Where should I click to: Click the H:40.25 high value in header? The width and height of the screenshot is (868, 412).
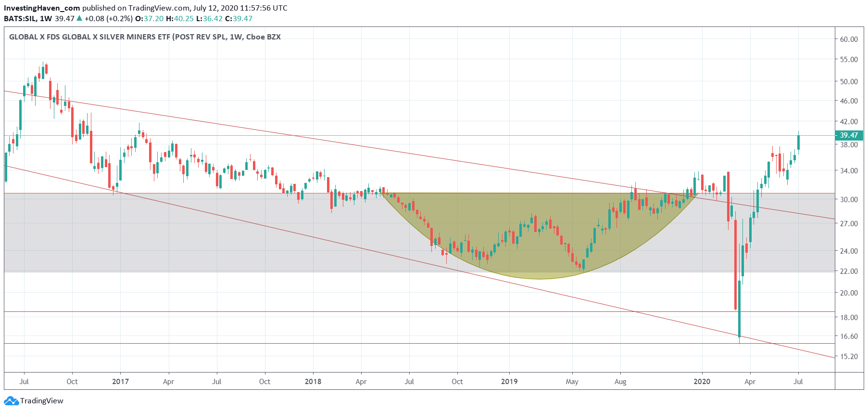(180, 19)
